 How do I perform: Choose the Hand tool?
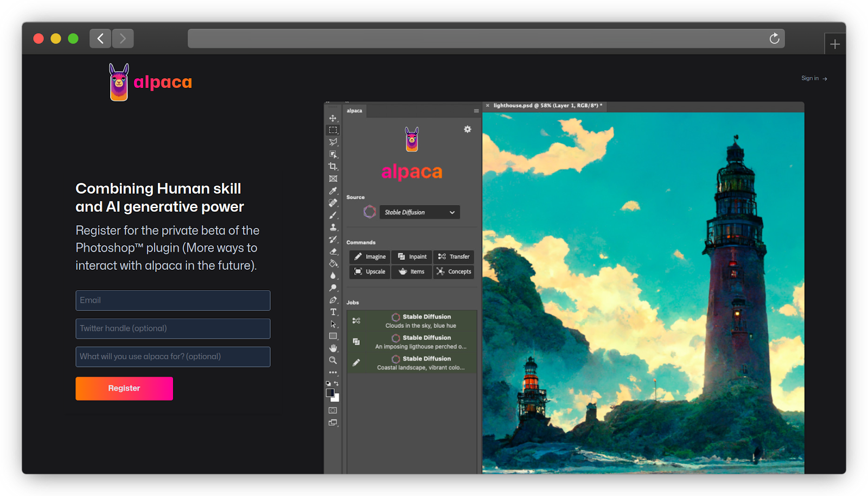click(x=333, y=348)
